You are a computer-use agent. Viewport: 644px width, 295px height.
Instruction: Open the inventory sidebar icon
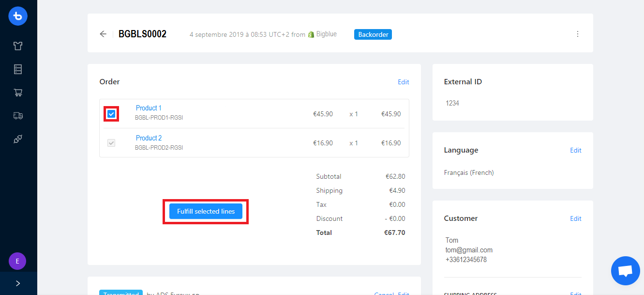[x=18, y=69]
